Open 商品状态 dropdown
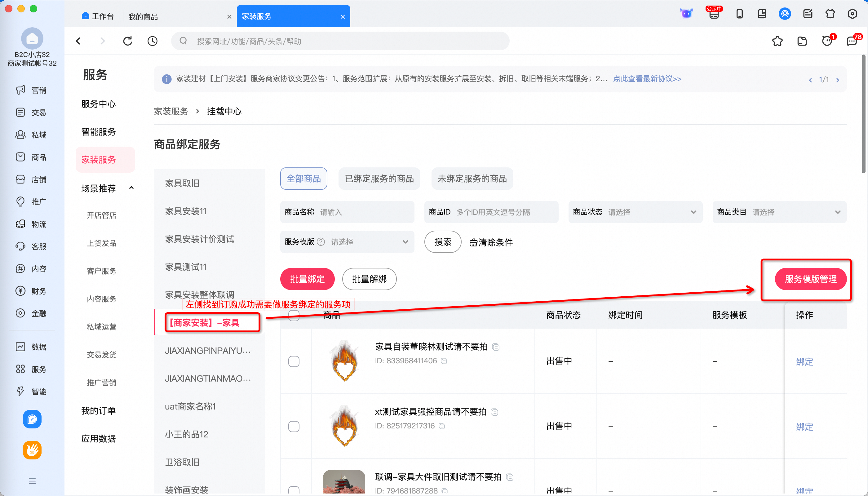Viewport: 868px width, 496px height. coord(635,212)
